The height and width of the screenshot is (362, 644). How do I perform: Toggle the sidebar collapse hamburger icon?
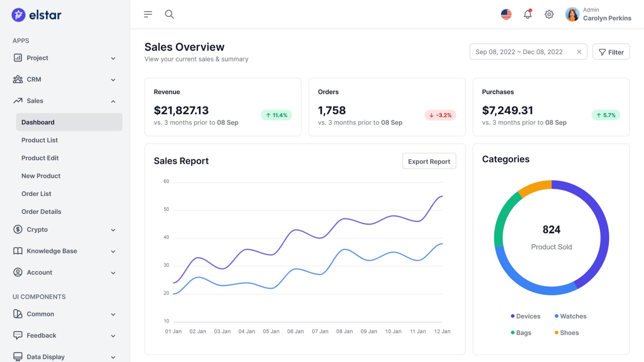148,14
